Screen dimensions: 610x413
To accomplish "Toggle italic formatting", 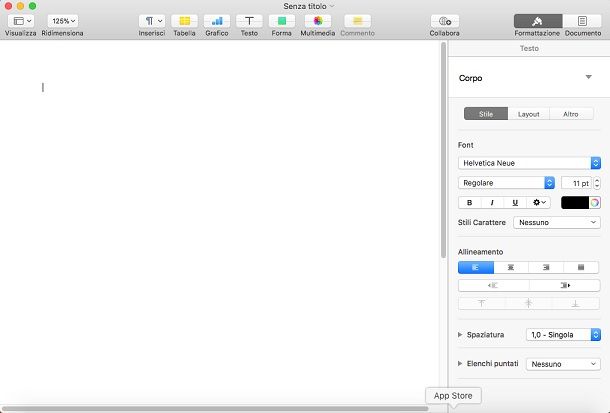I will [492, 203].
